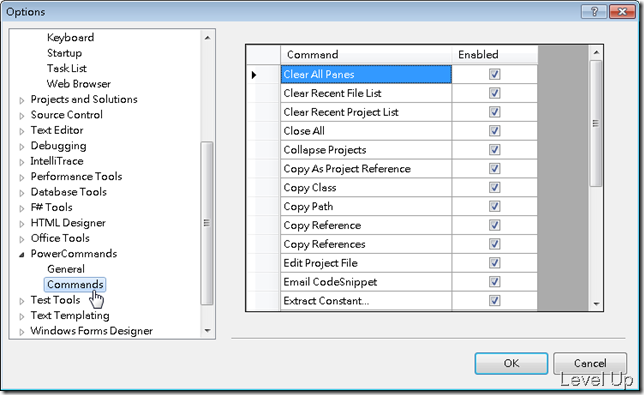Toggle Enabled for Copy As Project Reference

click(494, 169)
